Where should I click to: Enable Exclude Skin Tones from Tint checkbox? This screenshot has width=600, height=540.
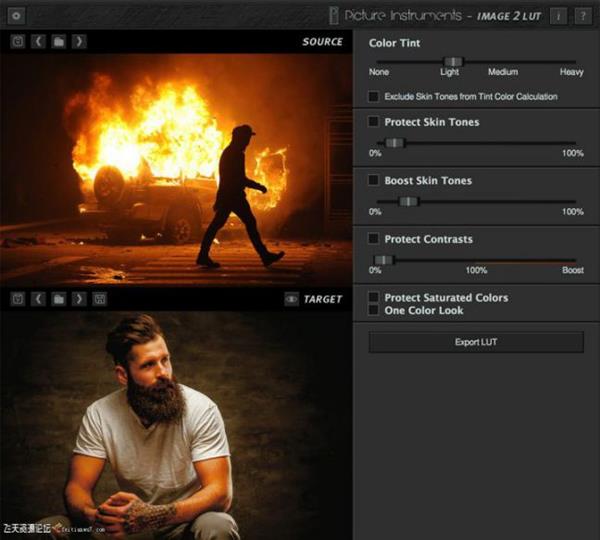click(x=374, y=97)
